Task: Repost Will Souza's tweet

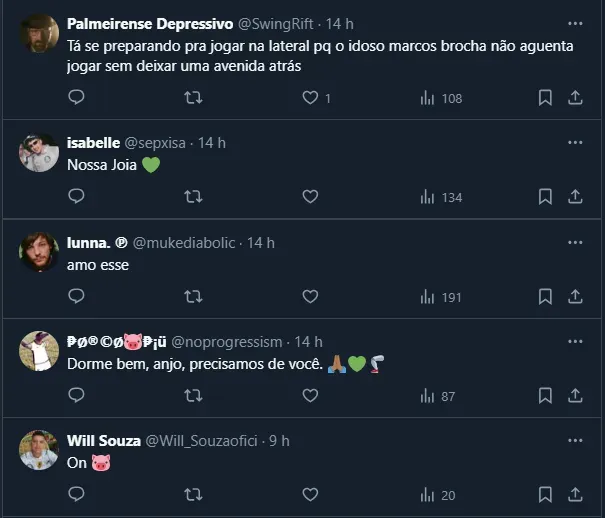Action: [x=194, y=495]
